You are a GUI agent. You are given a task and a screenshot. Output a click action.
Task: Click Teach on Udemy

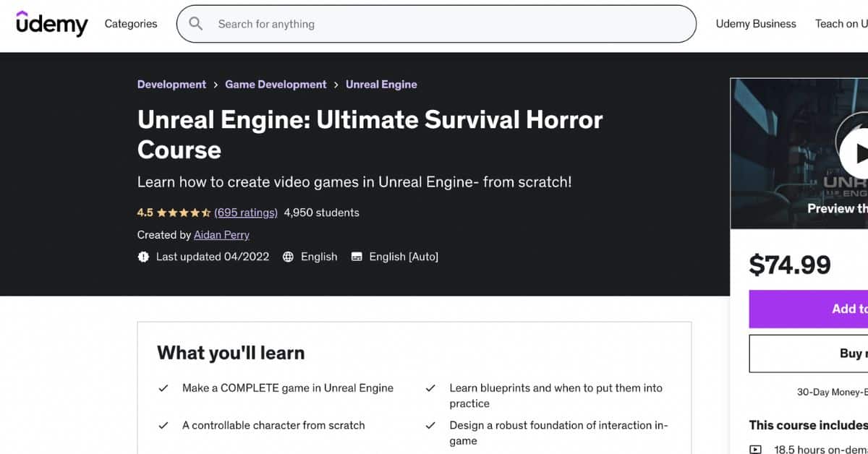841,23
